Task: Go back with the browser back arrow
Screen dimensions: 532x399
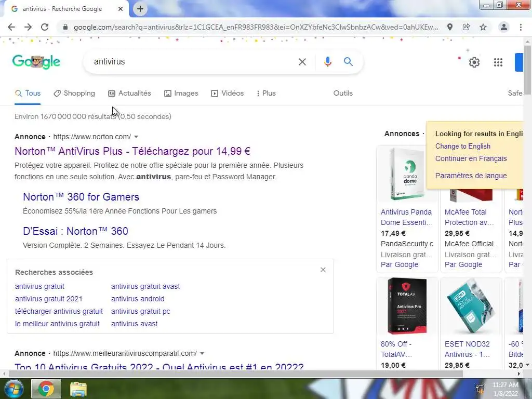Action: pos(11,27)
